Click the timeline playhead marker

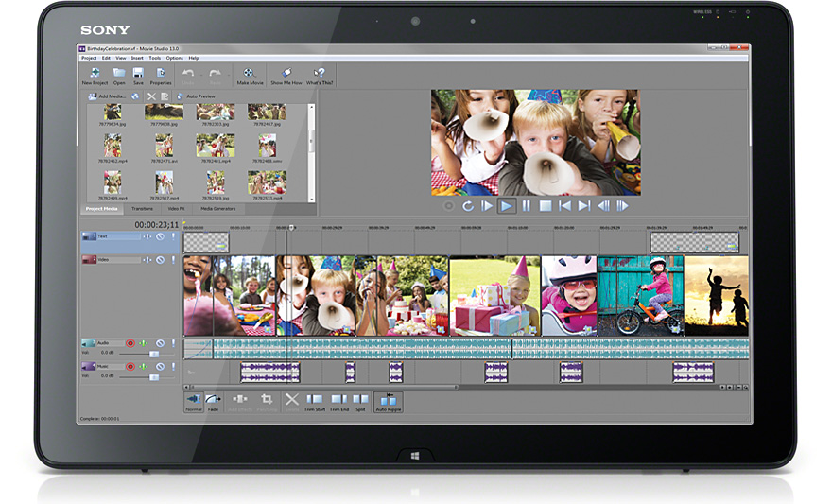point(291,228)
